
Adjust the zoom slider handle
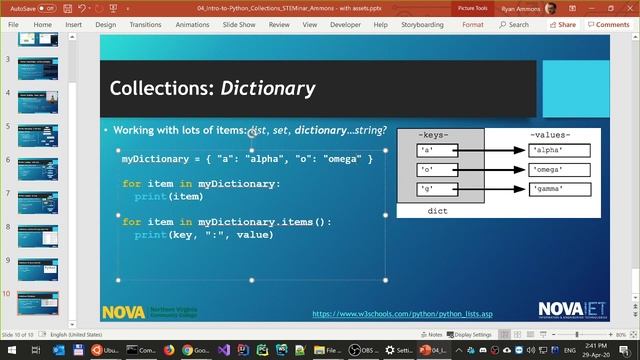(577, 335)
